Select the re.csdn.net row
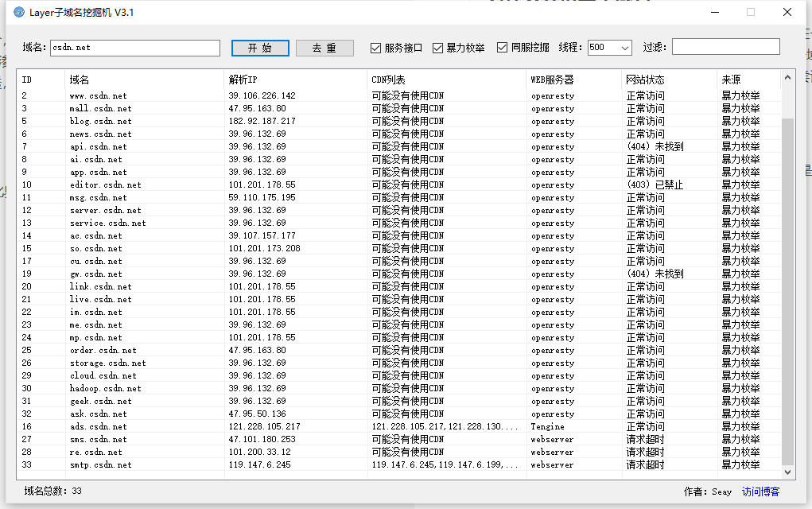The width and height of the screenshot is (812, 509). point(398,452)
